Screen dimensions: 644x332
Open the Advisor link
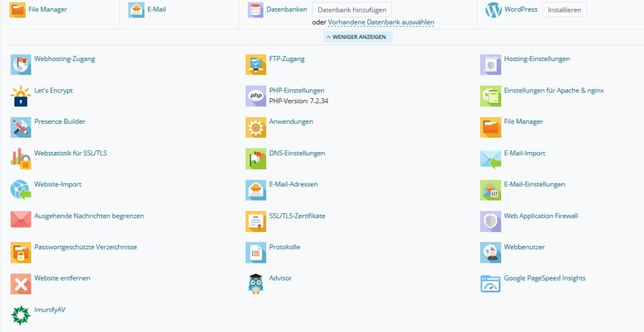pyautogui.click(x=280, y=278)
